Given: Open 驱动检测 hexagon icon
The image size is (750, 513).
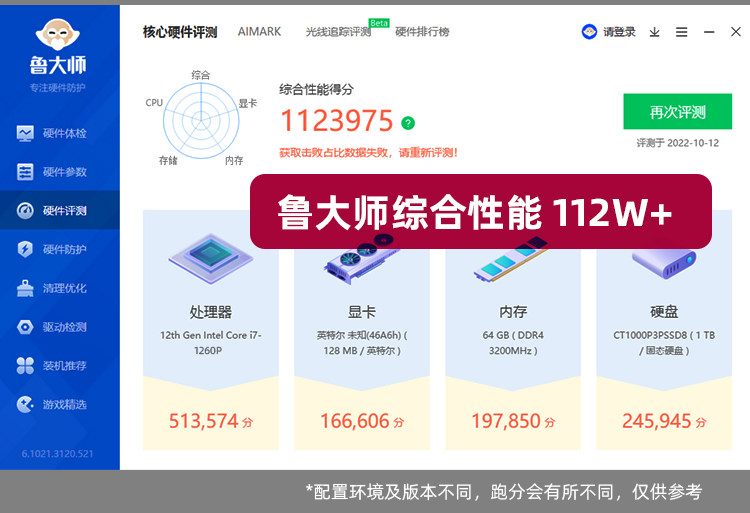Looking at the screenshot, I should (x=25, y=327).
